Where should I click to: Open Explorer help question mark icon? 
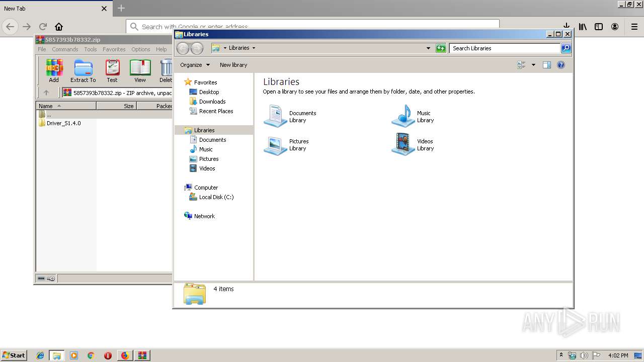[561, 65]
